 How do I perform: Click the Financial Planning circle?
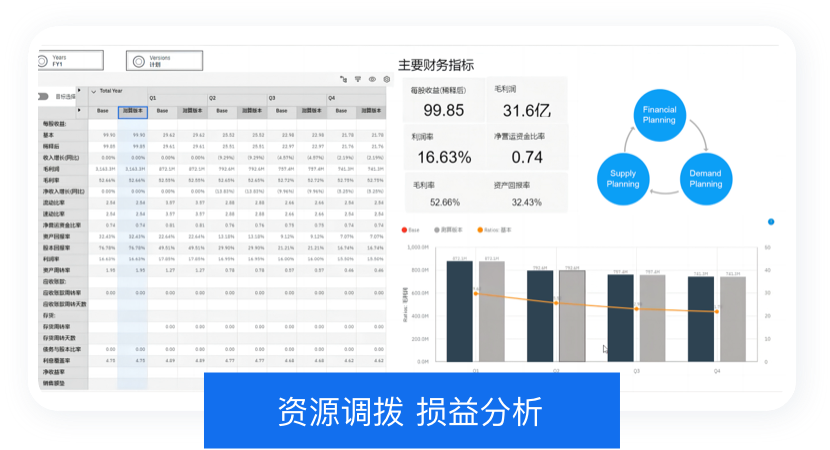pos(659,115)
